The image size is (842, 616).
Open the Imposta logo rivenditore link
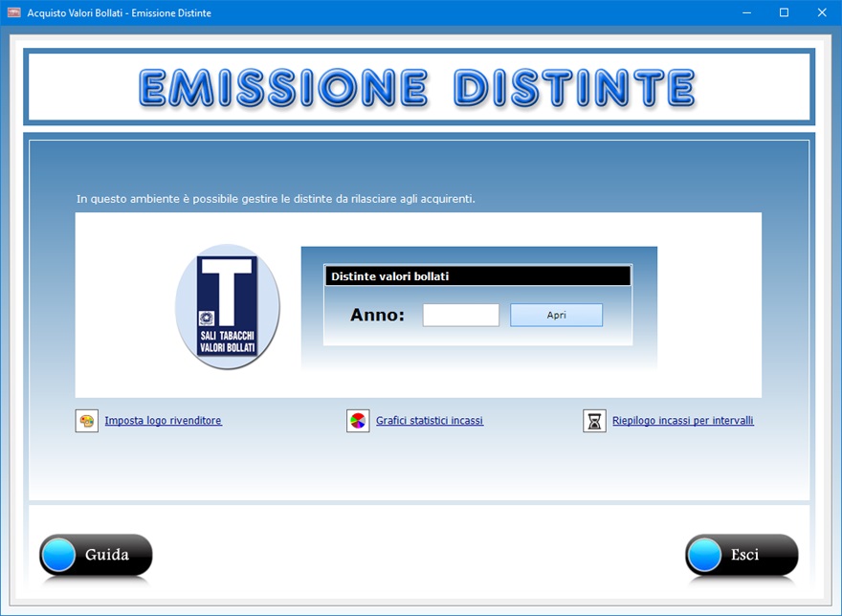coord(164,421)
